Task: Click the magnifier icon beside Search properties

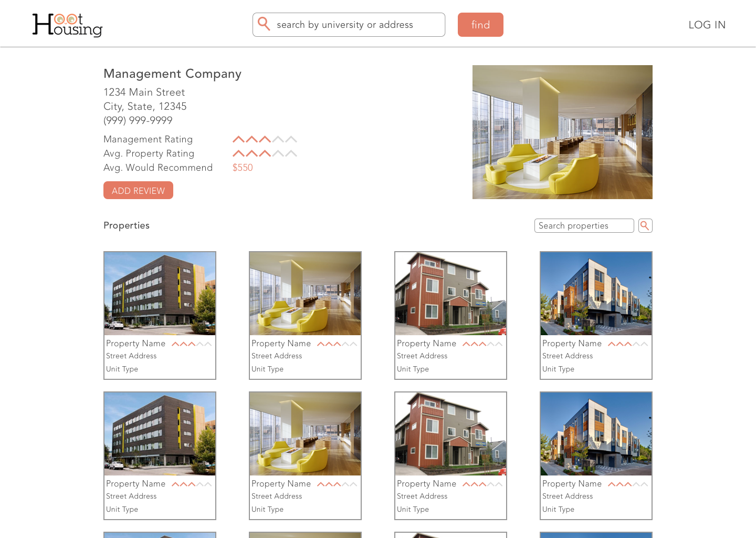Action: [x=645, y=225]
